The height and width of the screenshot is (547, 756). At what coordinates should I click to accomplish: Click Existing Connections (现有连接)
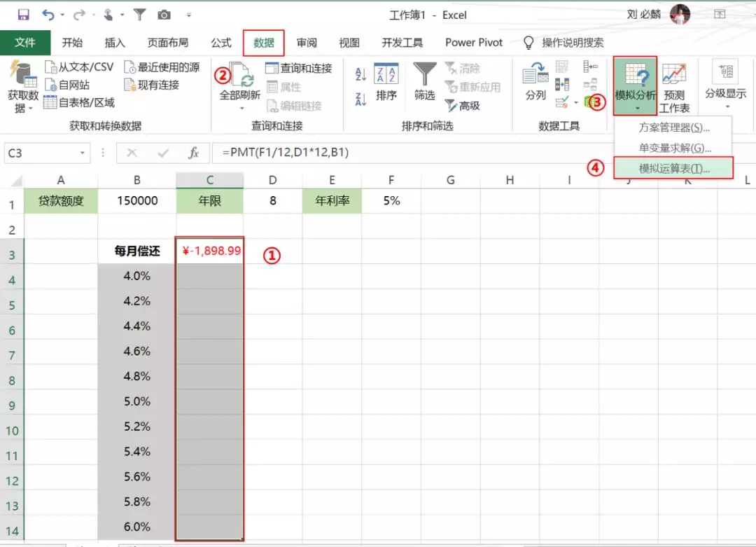[x=151, y=85]
